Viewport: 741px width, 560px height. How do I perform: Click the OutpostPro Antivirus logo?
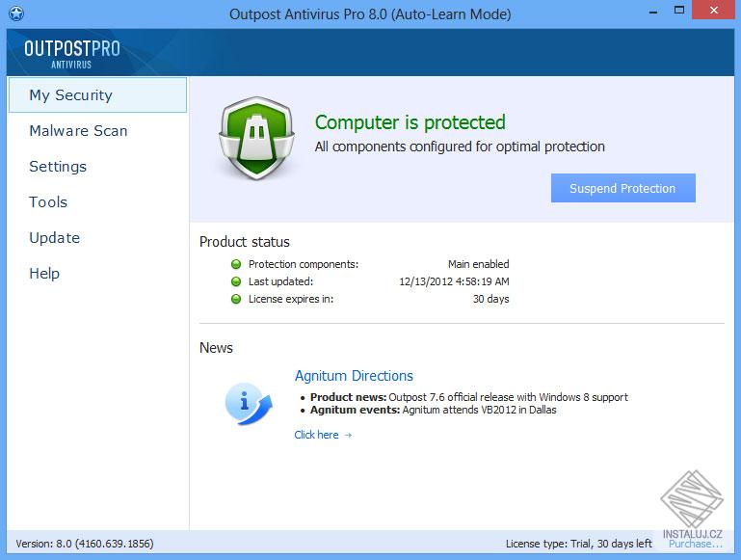[x=72, y=54]
